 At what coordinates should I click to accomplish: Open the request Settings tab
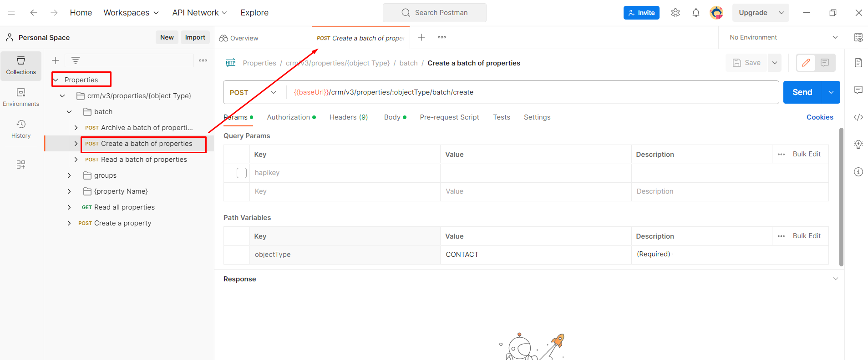click(x=537, y=117)
